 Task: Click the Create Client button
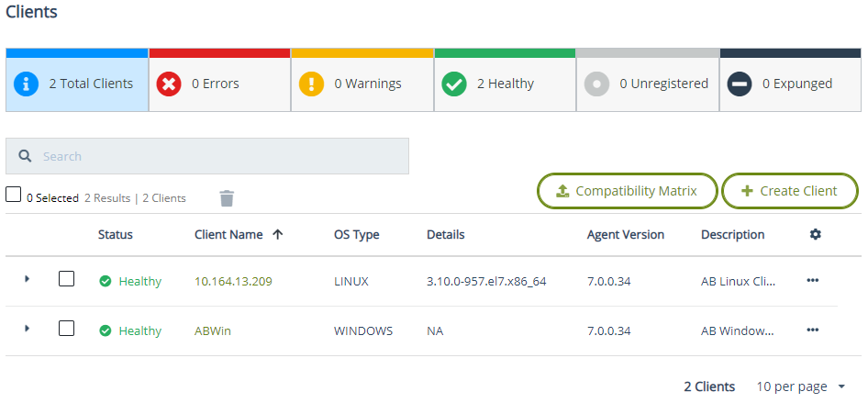[x=789, y=191]
